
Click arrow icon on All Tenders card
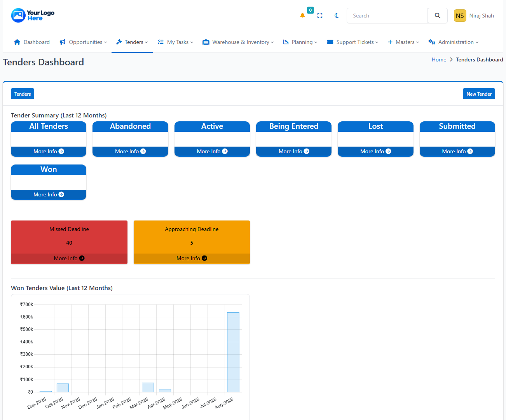[61, 151]
